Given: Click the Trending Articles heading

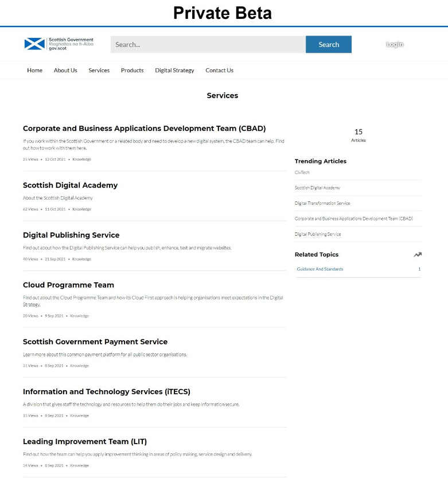Looking at the screenshot, I should click(321, 161).
